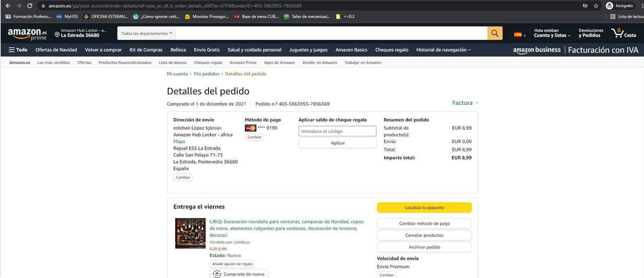Click Cambiar under Velocidad de envío

click(x=386, y=275)
